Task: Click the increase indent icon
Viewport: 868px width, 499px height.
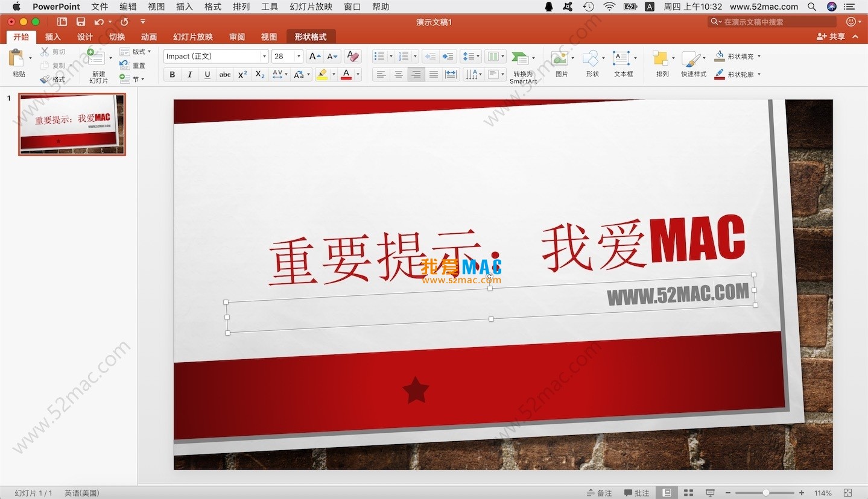Action: 448,56
